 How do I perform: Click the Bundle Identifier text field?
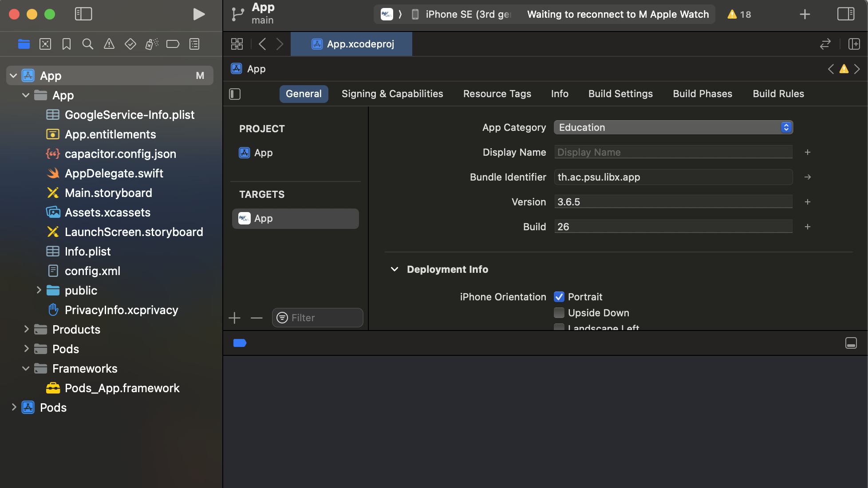coord(673,177)
